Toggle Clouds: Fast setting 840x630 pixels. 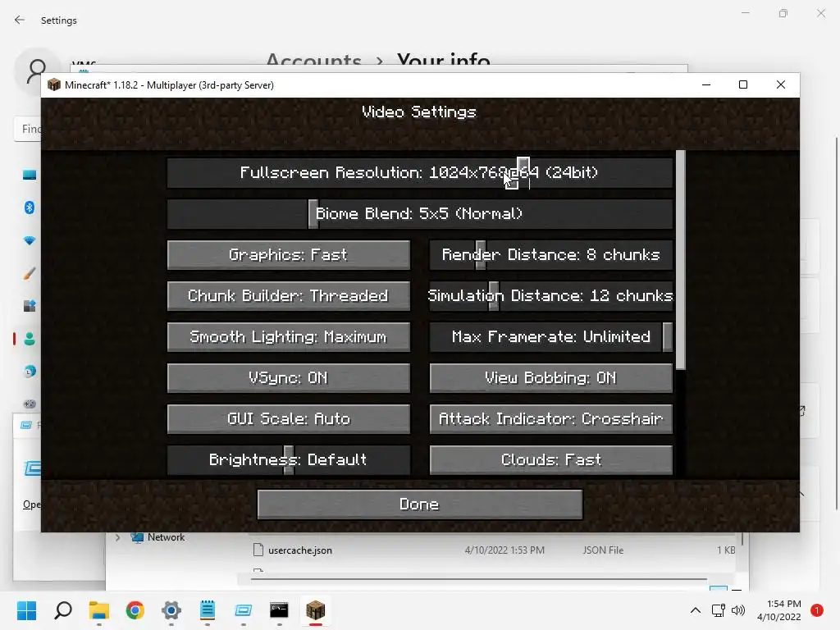point(550,460)
